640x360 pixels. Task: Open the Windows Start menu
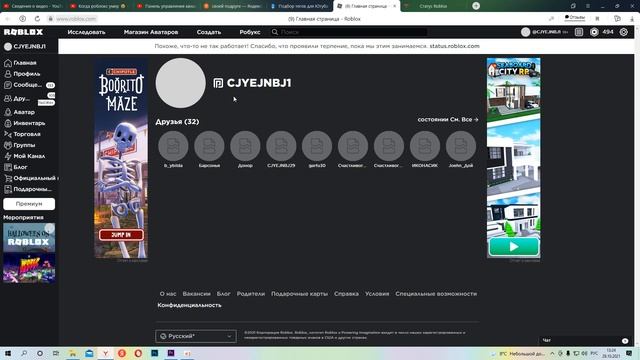point(7,353)
